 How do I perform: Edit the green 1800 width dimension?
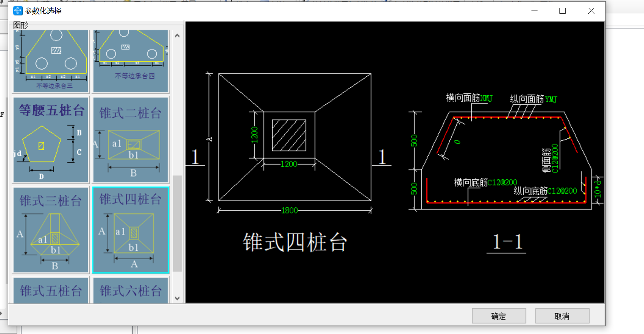pos(289,210)
